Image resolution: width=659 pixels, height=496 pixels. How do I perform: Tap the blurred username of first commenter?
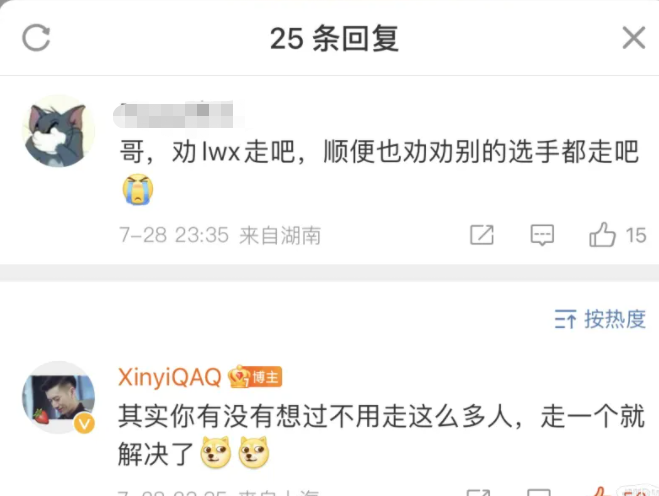coord(173,114)
